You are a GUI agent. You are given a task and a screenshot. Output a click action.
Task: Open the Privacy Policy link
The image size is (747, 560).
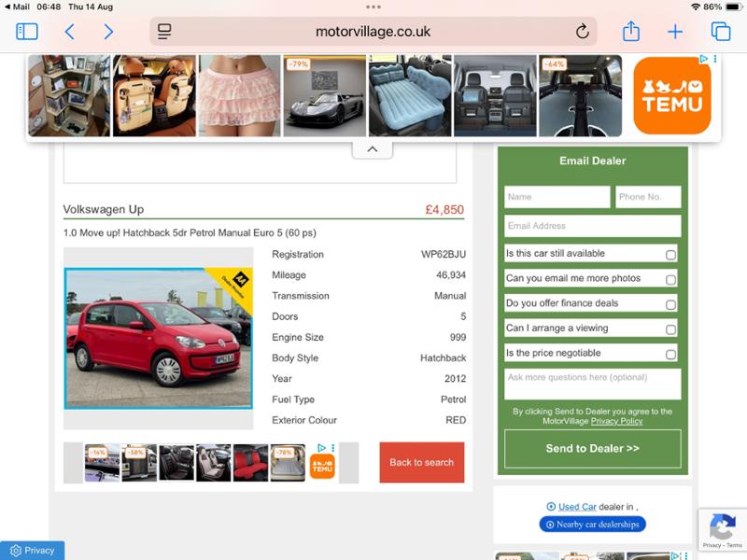[616, 421]
